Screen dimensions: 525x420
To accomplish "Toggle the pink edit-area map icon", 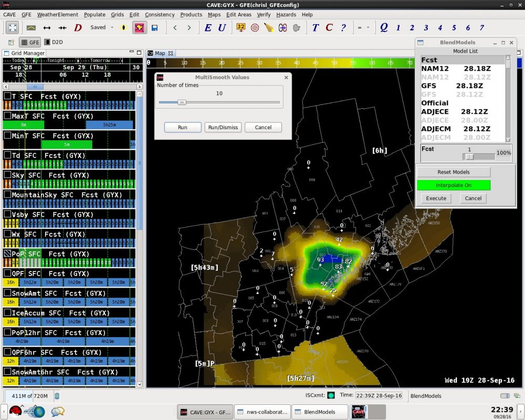I will point(139,27).
